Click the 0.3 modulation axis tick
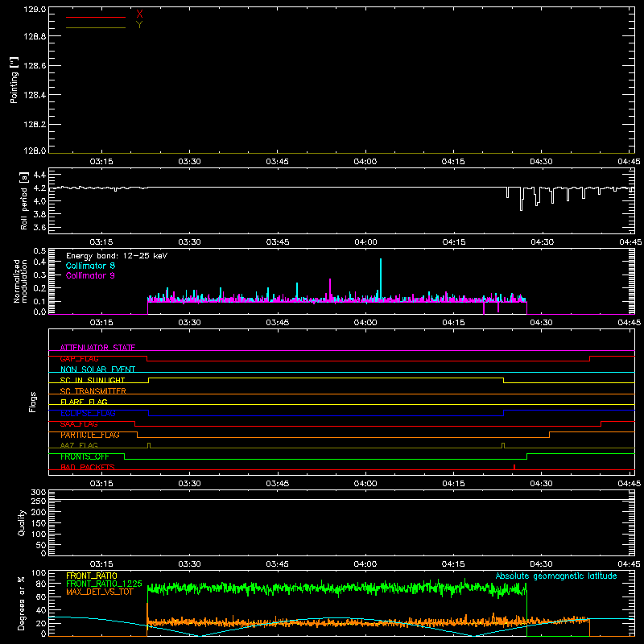The height and width of the screenshot is (644, 644). coord(39,275)
